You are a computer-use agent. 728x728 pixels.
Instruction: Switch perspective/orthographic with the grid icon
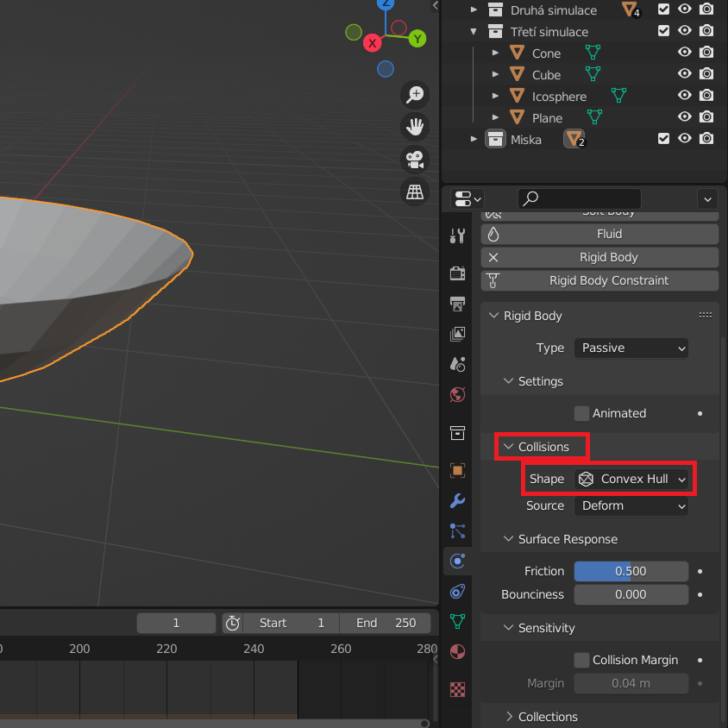(416, 191)
